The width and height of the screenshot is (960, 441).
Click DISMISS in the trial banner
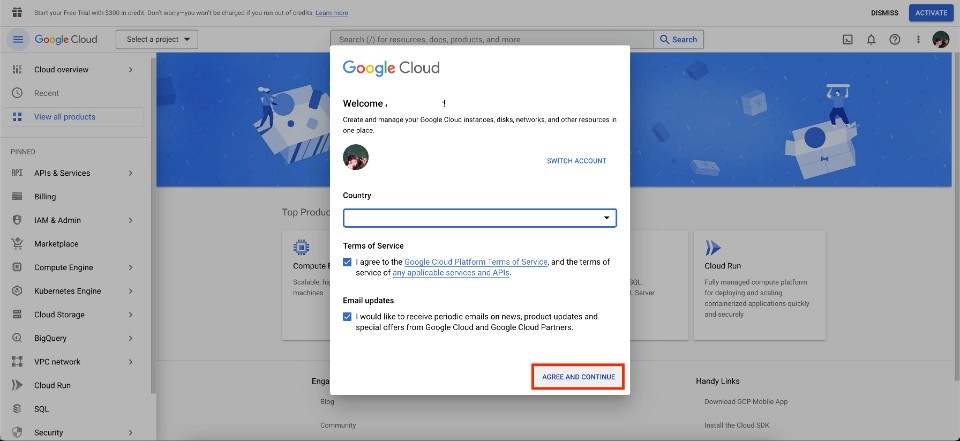click(x=885, y=13)
